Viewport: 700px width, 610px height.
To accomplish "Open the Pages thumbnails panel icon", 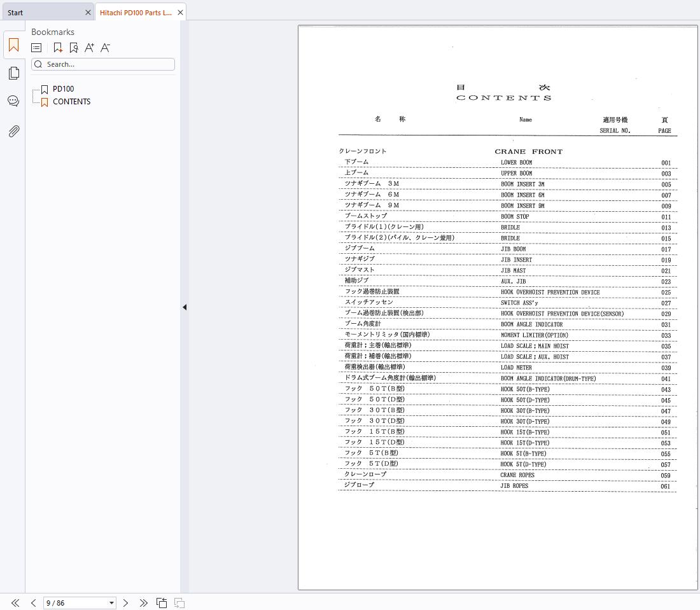I will (14, 73).
